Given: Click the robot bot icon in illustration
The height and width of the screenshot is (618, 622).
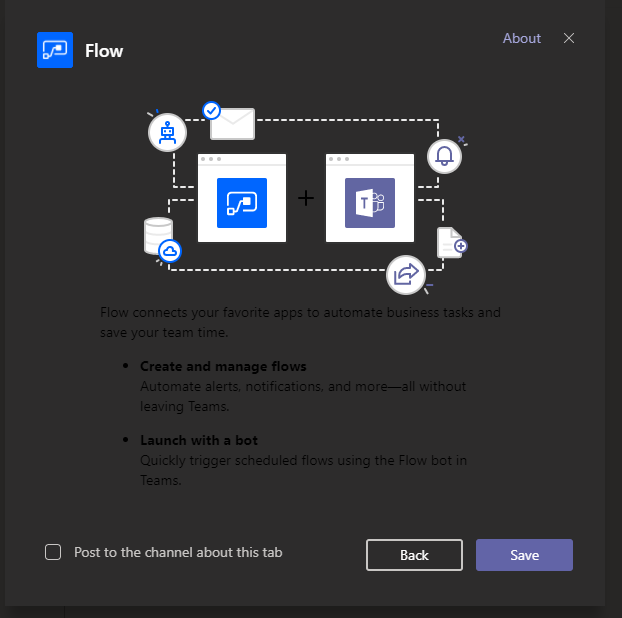Looking at the screenshot, I should pyautogui.click(x=167, y=132).
